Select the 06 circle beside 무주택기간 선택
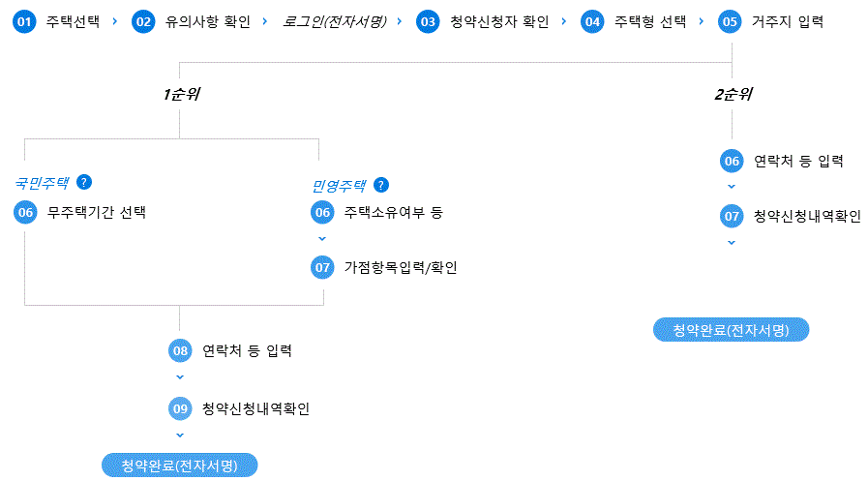Image resolution: width=868 pixels, height=481 pixels. [25, 213]
